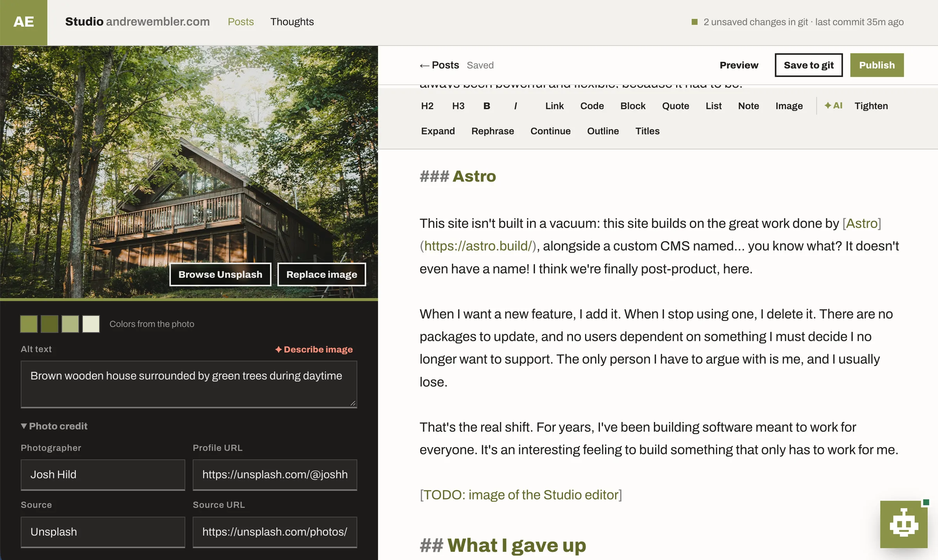
Task: Click the Source field containing Unsplash
Action: tap(103, 532)
